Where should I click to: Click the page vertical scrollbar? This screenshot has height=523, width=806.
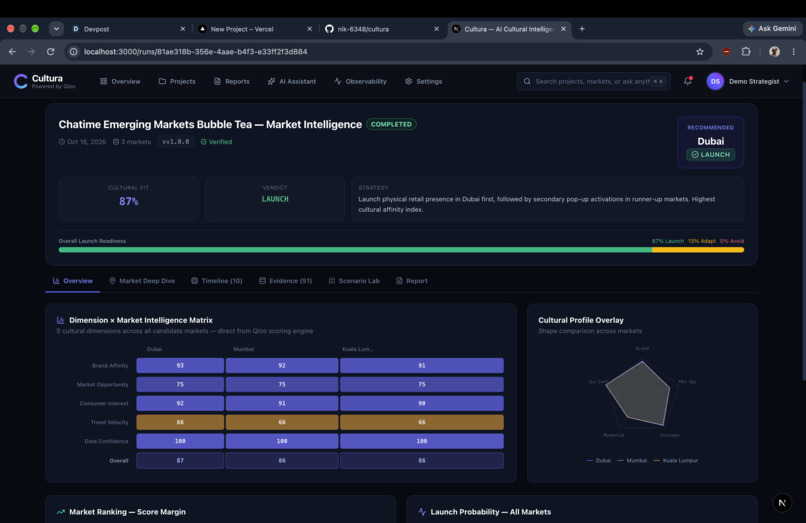(x=803, y=231)
